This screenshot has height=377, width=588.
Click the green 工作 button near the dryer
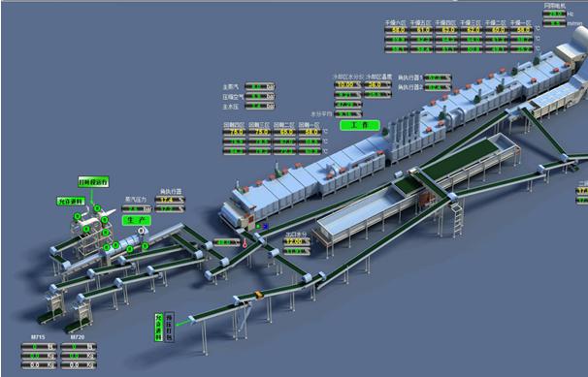coord(360,125)
